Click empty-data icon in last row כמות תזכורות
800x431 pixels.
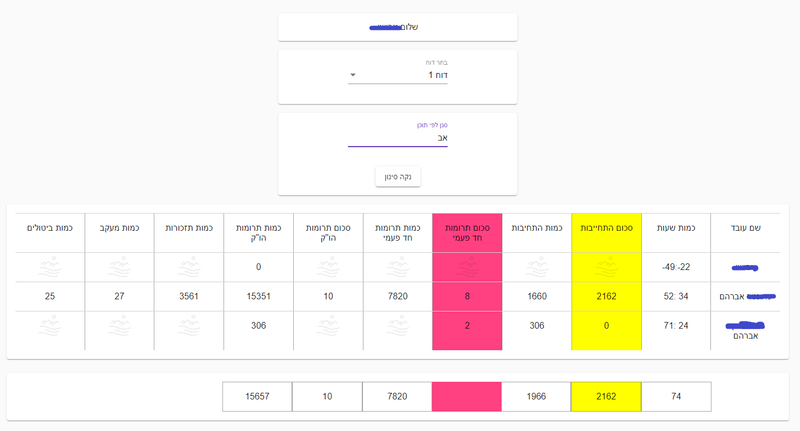tap(189, 326)
